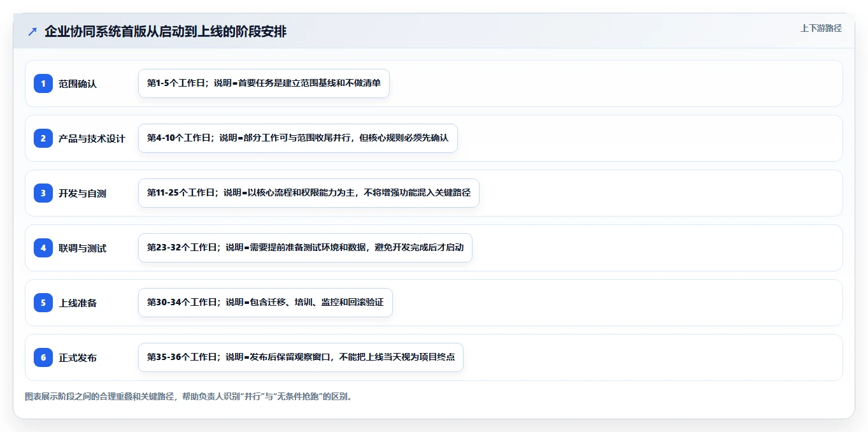The height and width of the screenshot is (432, 868).
Task: Select the 联调与测试 stage label
Action: click(x=82, y=248)
